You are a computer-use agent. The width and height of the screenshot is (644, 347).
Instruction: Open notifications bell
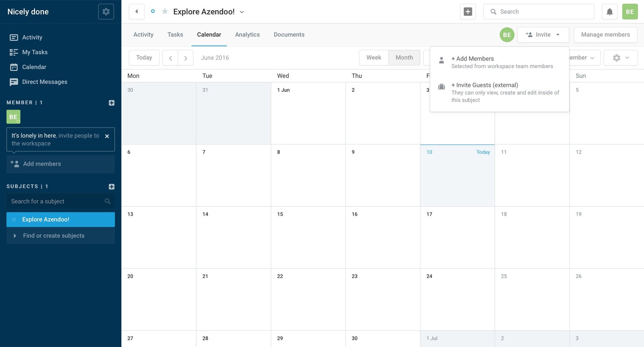pos(609,12)
